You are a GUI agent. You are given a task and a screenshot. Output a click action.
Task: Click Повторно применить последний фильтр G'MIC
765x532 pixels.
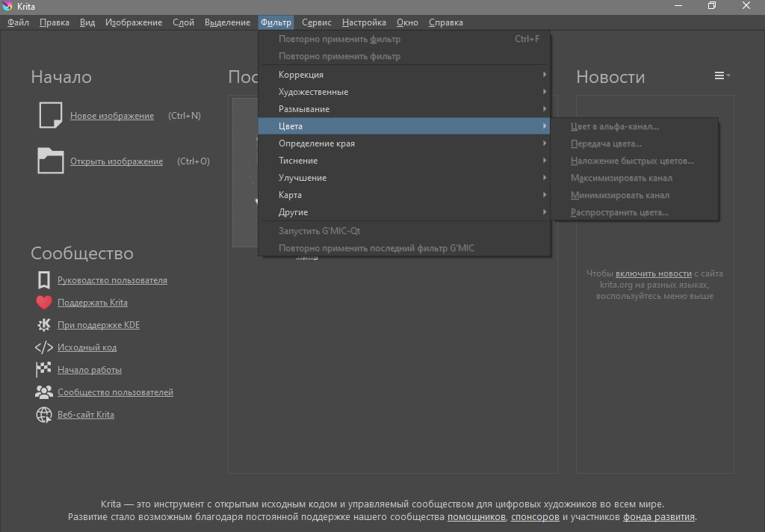click(404, 248)
